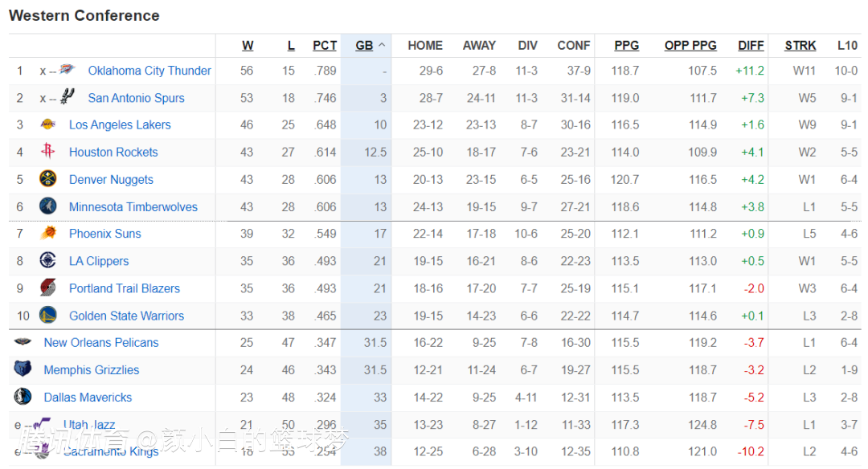
Task: Sort by STRK streak column
Action: pos(800,46)
